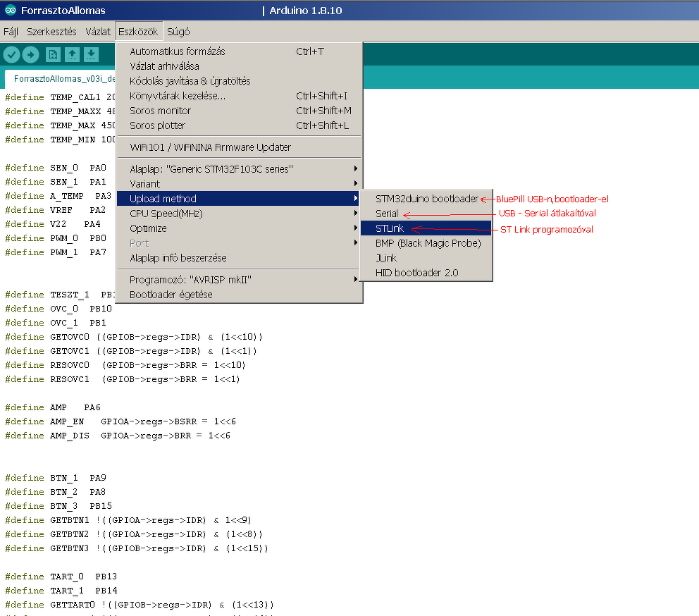
Task: Expand the Upload method submenu
Action: click(x=239, y=199)
